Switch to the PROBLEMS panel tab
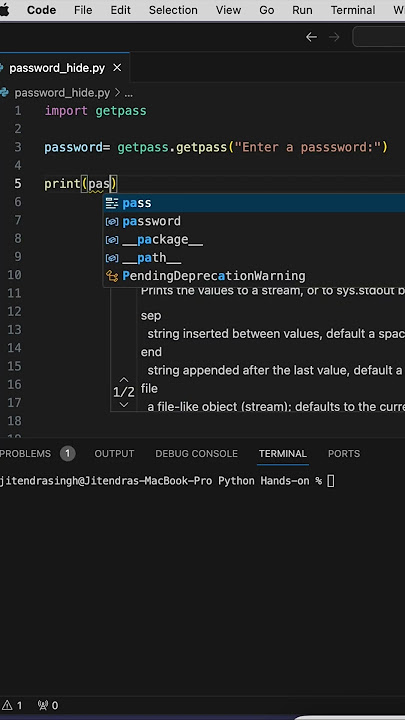The width and height of the screenshot is (405, 720). (25, 454)
